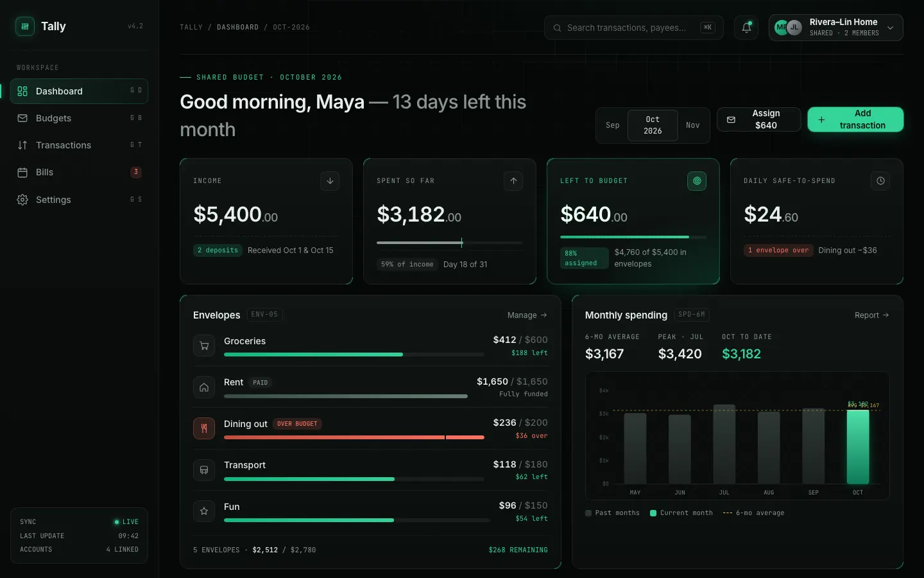
Task: Open the Rivera–Lin Home workspace dropdown
Action: (836, 28)
